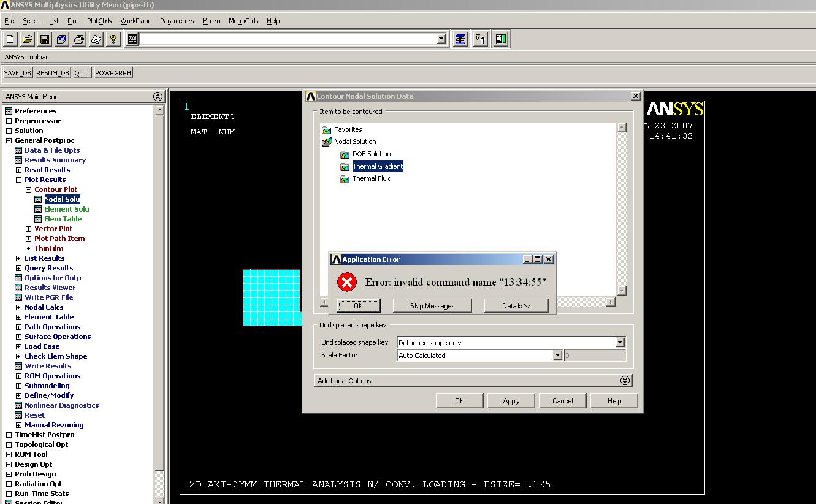The width and height of the screenshot is (816, 504).
Task: Click the red error X icon
Action: click(347, 282)
